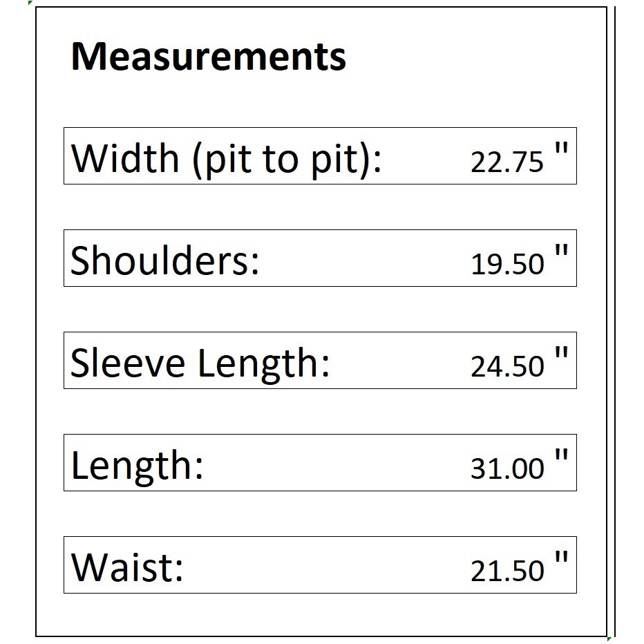Click the 31.00 length value
Image resolution: width=644 pixels, height=644 pixels.
click(x=507, y=468)
